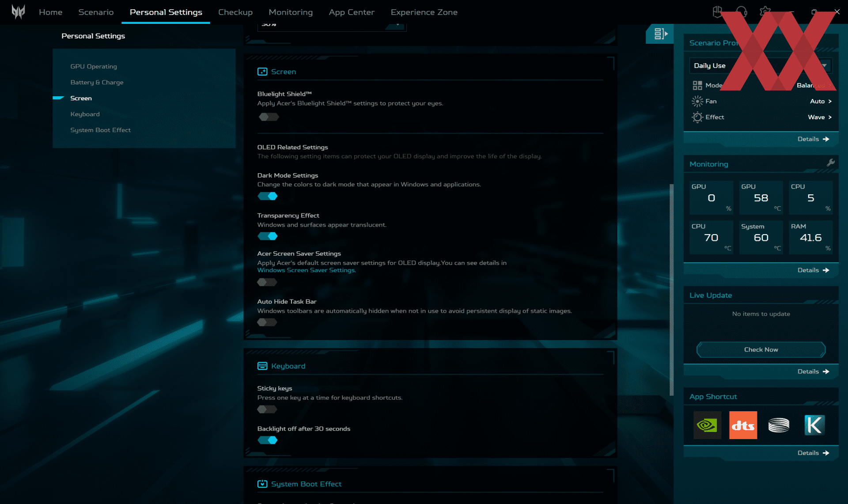Expand the Effect Wave option chevron
Screen dimensions: 848x504
click(830, 117)
